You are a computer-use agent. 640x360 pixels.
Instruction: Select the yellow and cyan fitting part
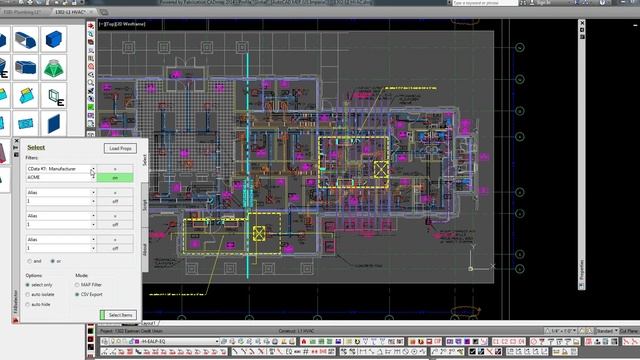pyautogui.click(x=25, y=96)
